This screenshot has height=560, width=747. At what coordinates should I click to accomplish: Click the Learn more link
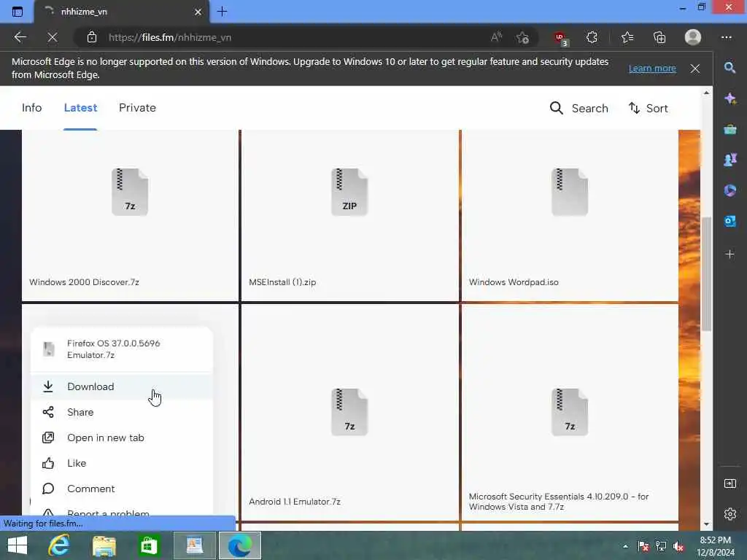point(652,68)
